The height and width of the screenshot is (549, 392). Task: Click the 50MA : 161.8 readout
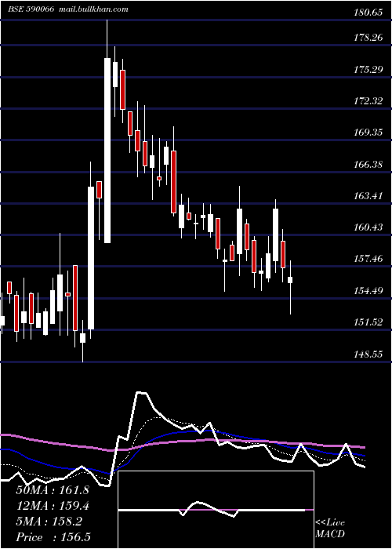tap(53, 490)
